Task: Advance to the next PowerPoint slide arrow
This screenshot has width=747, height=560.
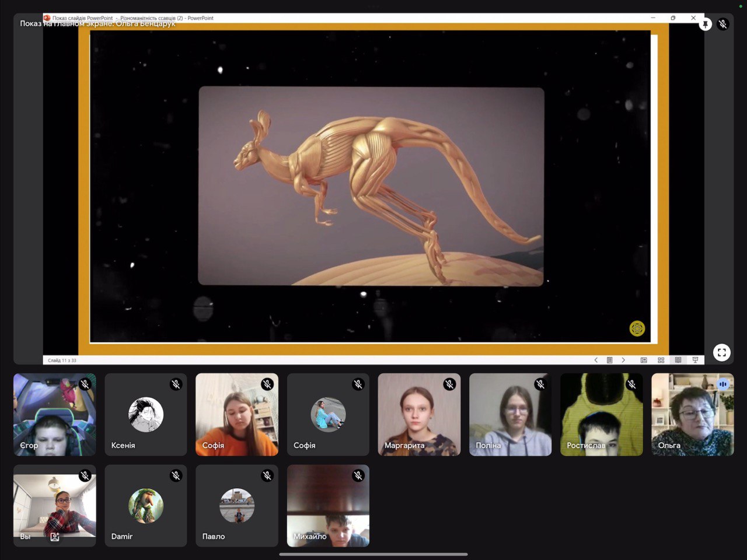Action: [x=623, y=360]
